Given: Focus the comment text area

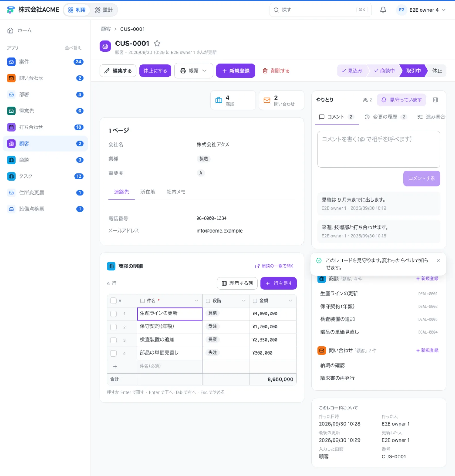Looking at the screenshot, I should click(x=379, y=149).
